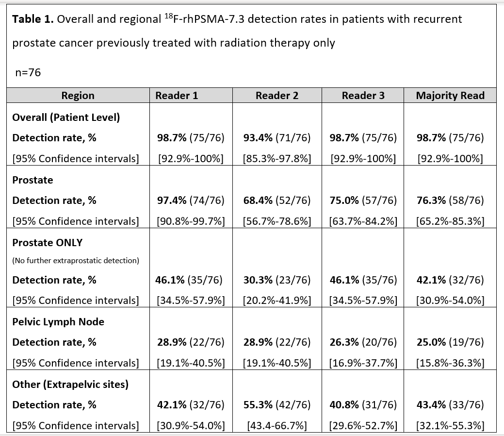Select the Reader 1 column header

coord(177,96)
